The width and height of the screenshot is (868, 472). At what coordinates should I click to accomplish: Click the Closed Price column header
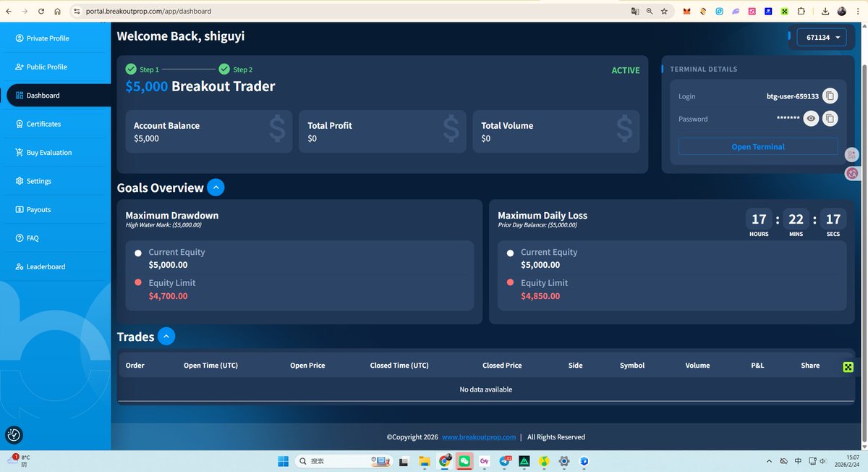(x=502, y=366)
